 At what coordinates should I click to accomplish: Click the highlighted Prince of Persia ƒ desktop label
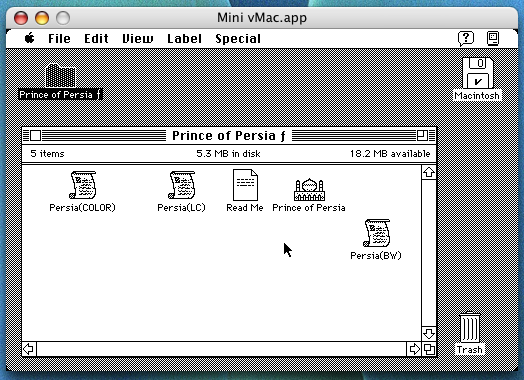click(x=60, y=95)
